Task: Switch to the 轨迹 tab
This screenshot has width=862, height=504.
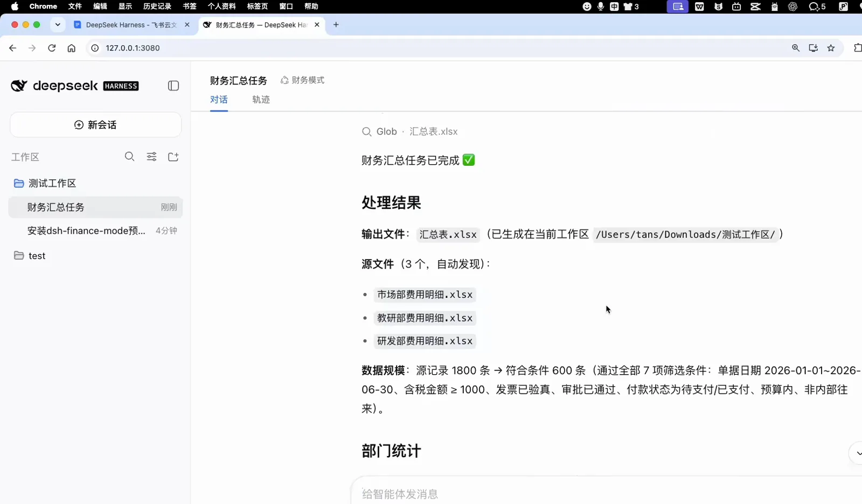Action: pos(261,100)
